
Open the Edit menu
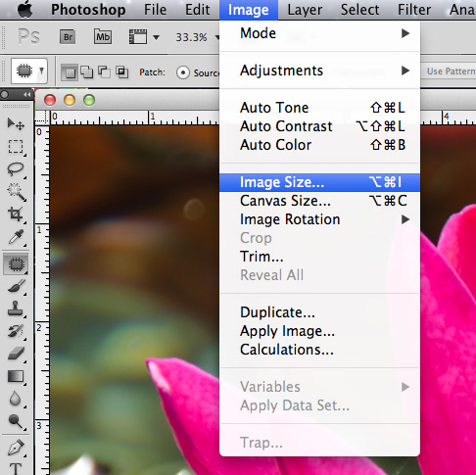[x=197, y=10]
